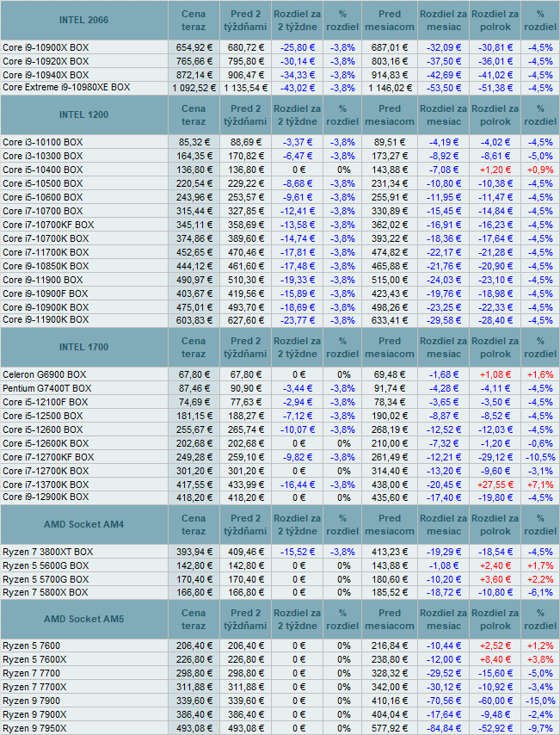Viewport: 560px width, 735px height.
Task: Click the INTEL 1700 section header
Action: click(83, 348)
